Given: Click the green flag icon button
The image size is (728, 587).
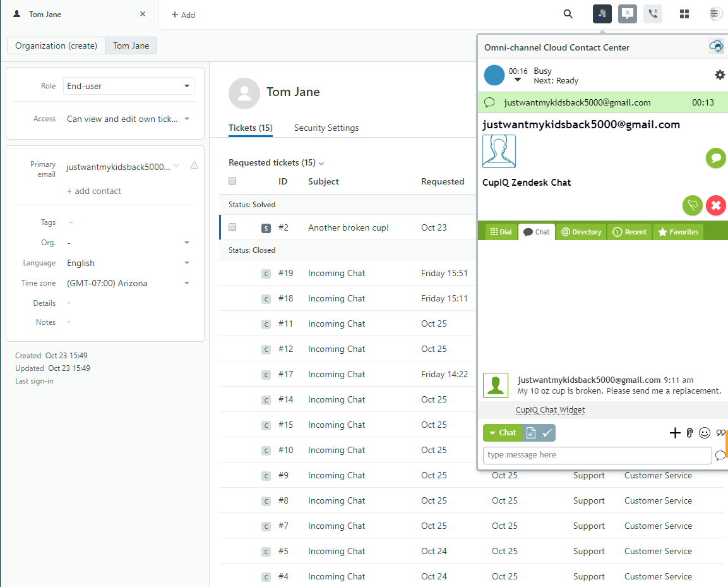Looking at the screenshot, I should tap(693, 205).
